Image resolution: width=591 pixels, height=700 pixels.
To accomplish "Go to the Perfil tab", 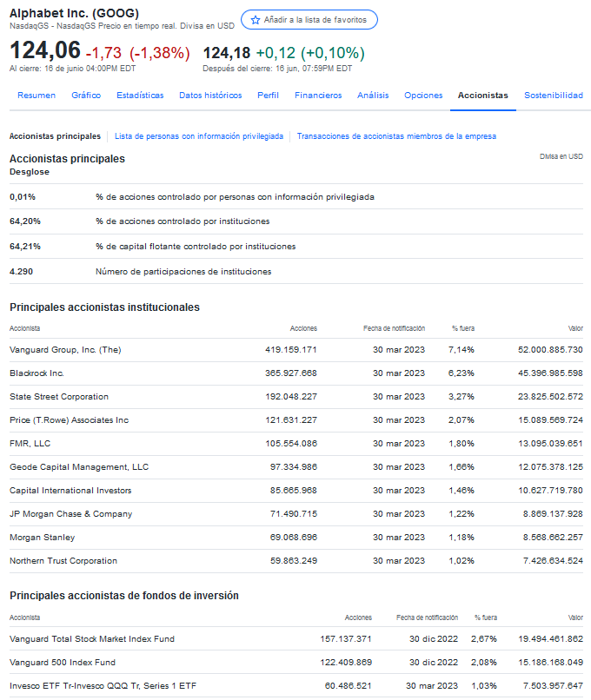I will (268, 95).
